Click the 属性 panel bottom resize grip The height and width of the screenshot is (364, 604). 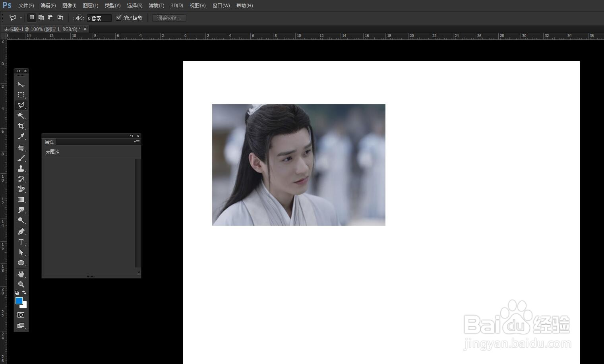coord(91,277)
